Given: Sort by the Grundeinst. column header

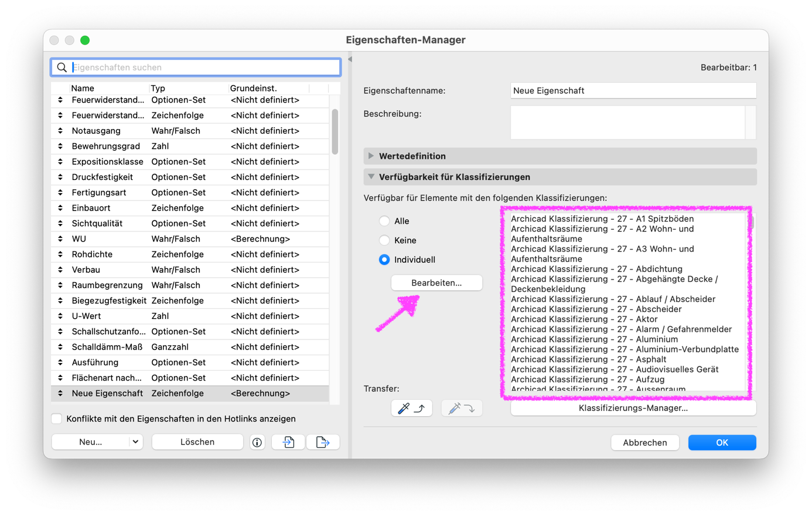Looking at the screenshot, I should 269,88.
